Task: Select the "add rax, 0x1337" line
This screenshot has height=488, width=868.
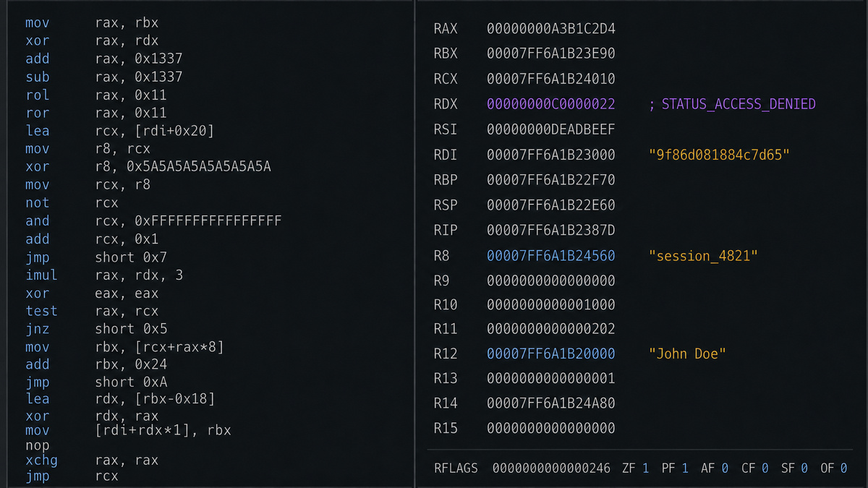Action: (x=104, y=59)
